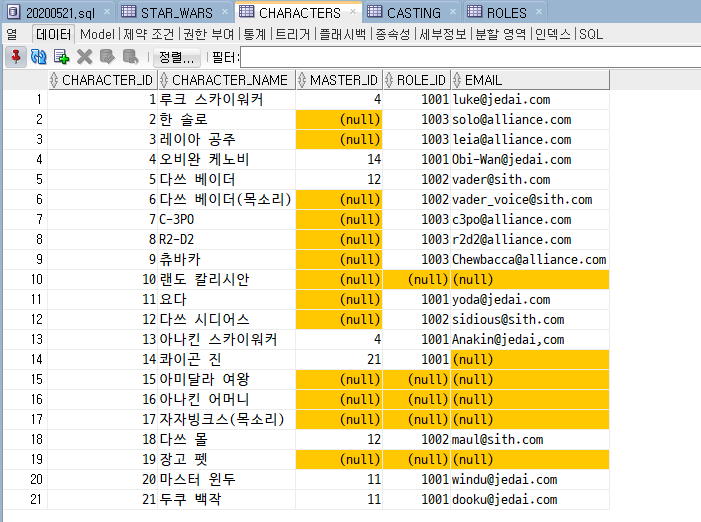This screenshot has width=701, height=522.
Task: Open the 인덱스 sub-tab
Action: tap(553, 34)
